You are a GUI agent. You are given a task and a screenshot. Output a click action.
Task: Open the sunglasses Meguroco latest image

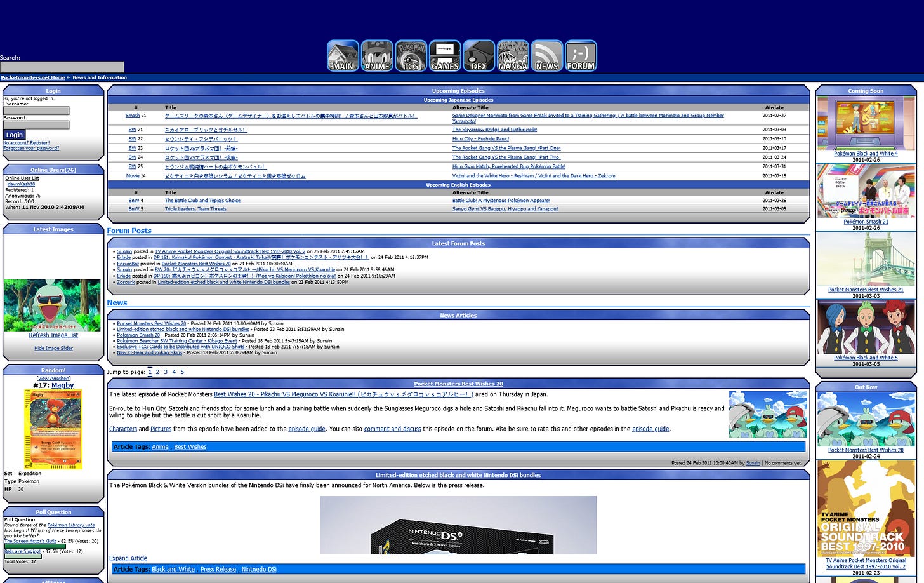tap(52, 305)
